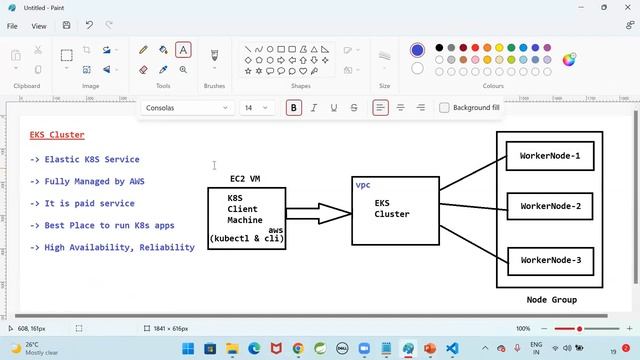Set text alignment to centre
The image size is (640, 360).
coord(400,108)
